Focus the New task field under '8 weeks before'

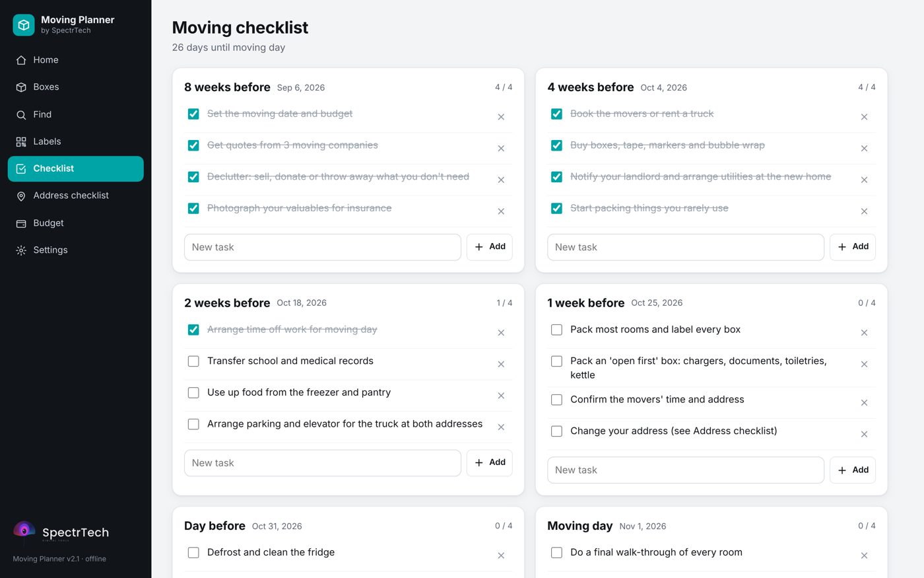[x=323, y=247]
